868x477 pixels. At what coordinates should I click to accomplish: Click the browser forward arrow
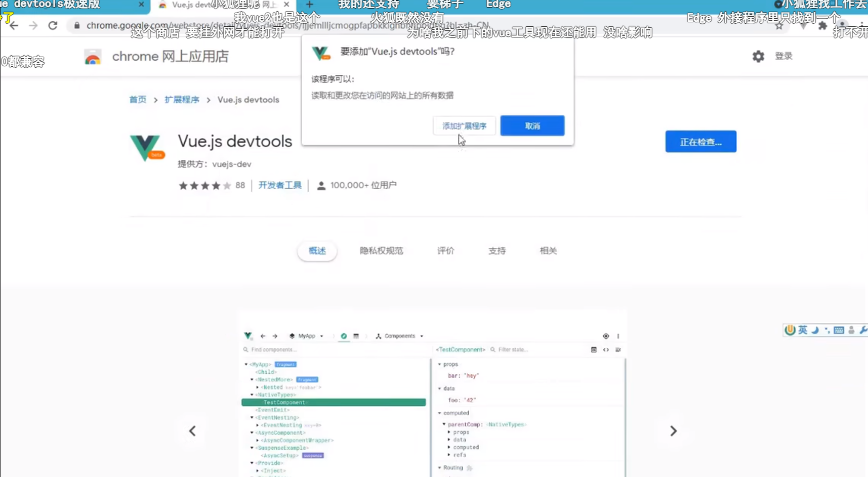click(x=33, y=25)
